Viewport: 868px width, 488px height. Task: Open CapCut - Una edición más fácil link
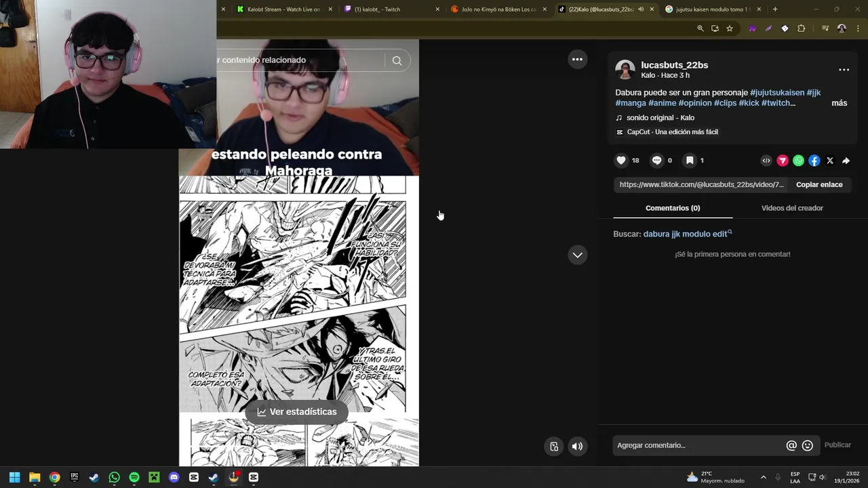[667, 132]
